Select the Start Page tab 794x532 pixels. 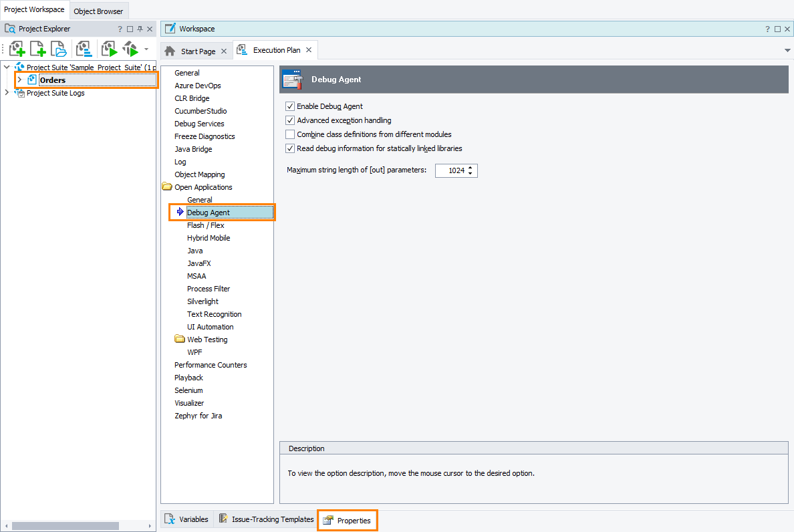click(x=197, y=49)
